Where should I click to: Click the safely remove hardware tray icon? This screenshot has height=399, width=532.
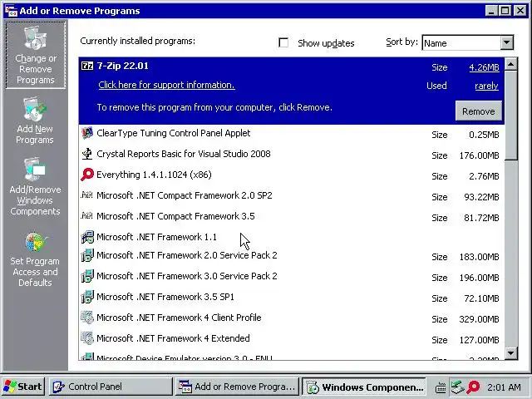(x=457, y=387)
